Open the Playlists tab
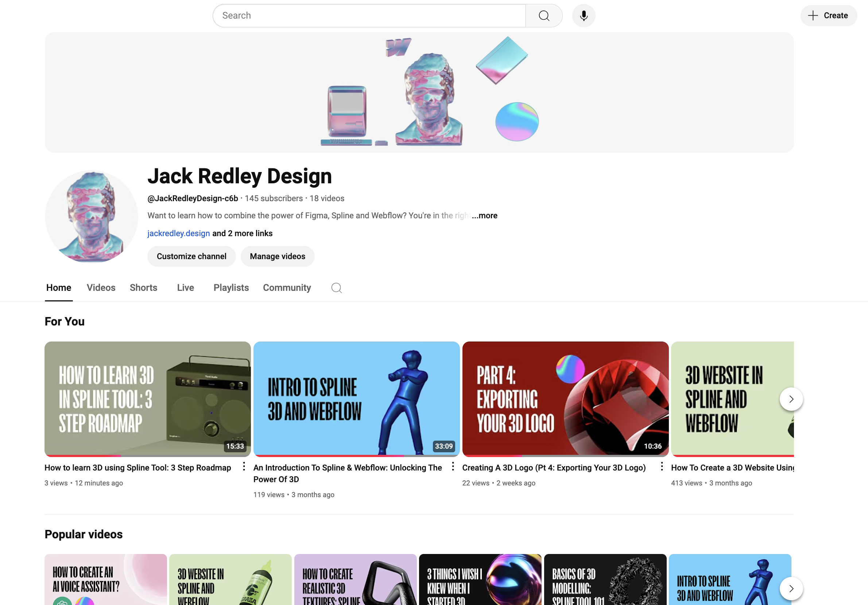Image resolution: width=868 pixels, height=605 pixels. (231, 288)
